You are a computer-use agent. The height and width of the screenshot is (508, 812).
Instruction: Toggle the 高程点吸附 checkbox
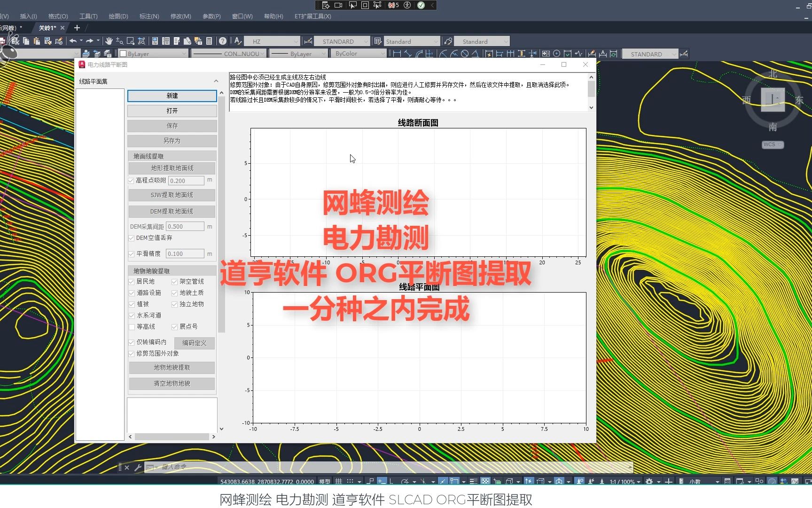point(131,180)
